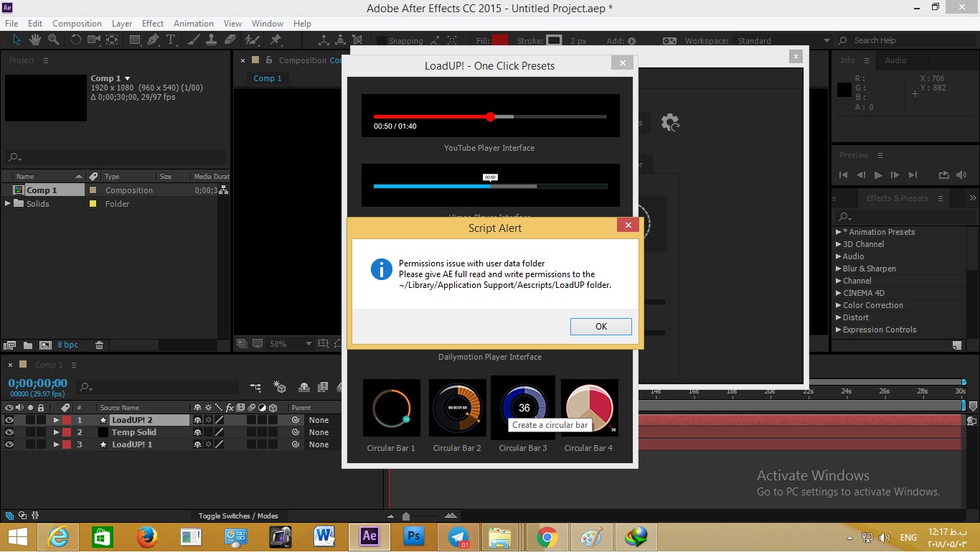Click Toggle Switches / Modes button
The width and height of the screenshot is (980, 555).
pos(238,516)
